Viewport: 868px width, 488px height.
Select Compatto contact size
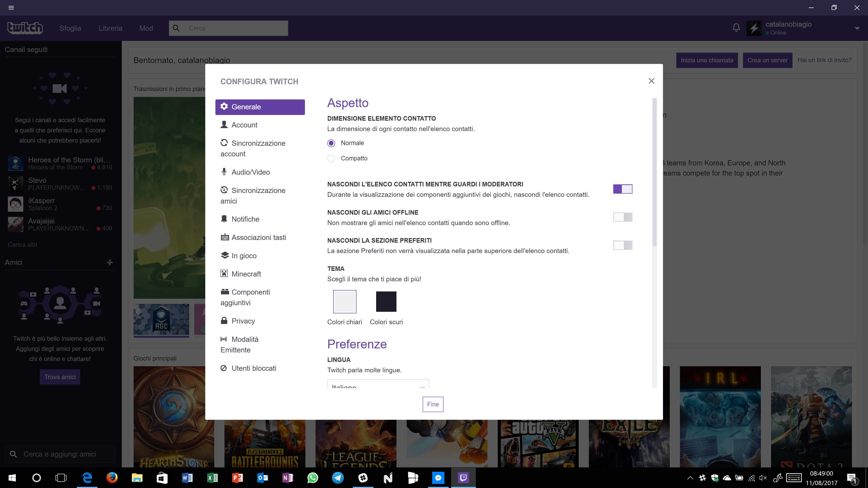pos(331,158)
